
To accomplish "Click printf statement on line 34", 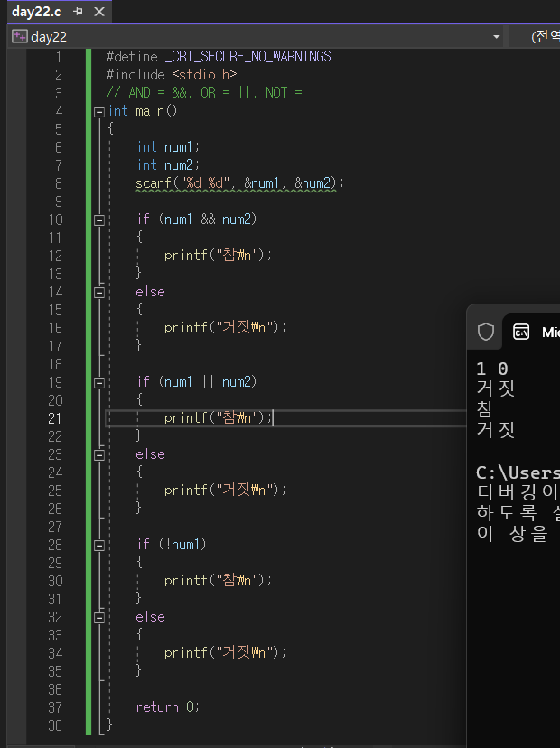I will click(x=225, y=652).
